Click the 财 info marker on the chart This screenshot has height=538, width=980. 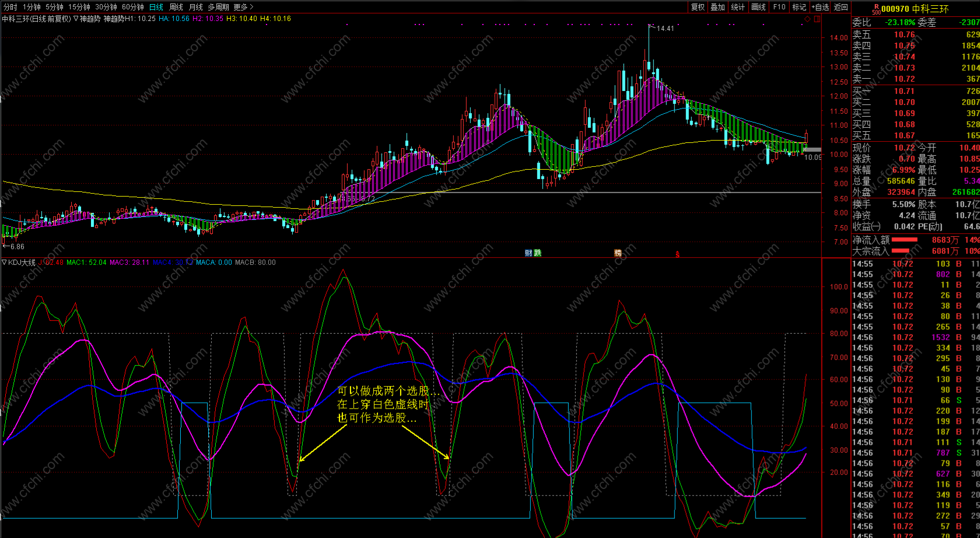(528, 253)
